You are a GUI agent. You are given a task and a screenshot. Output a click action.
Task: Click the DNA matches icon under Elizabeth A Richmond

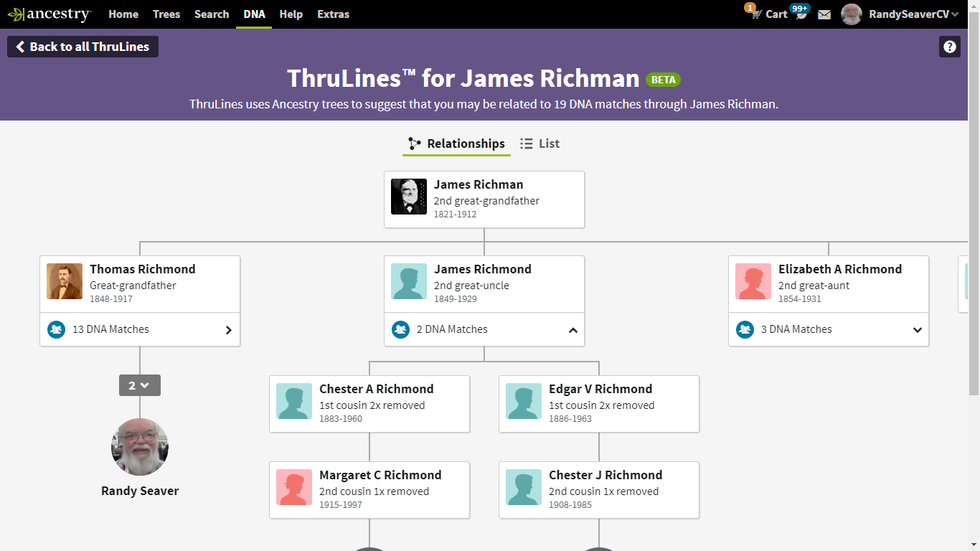[x=745, y=329]
